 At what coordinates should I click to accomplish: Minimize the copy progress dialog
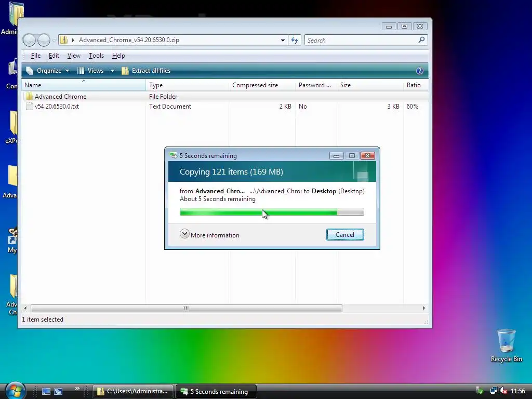336,156
